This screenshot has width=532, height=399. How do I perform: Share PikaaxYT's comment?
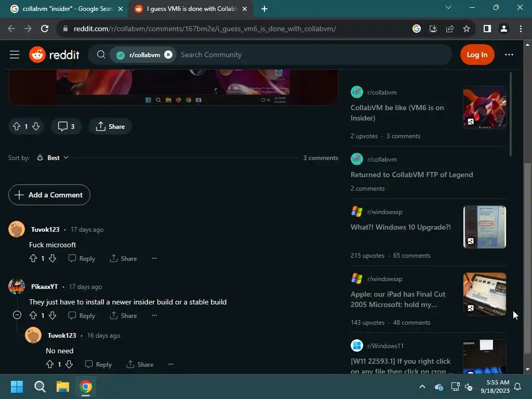[123, 315]
